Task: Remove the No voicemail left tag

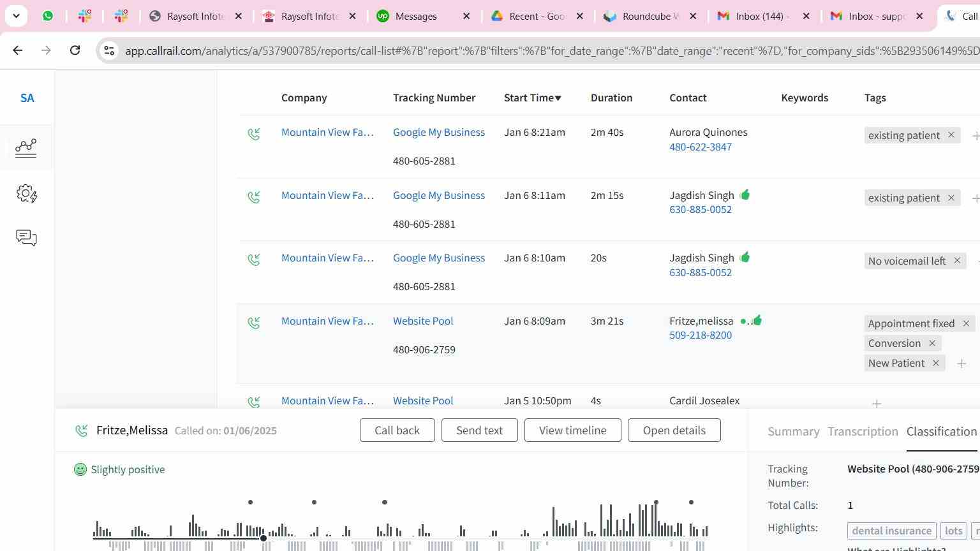Action: pos(957,260)
